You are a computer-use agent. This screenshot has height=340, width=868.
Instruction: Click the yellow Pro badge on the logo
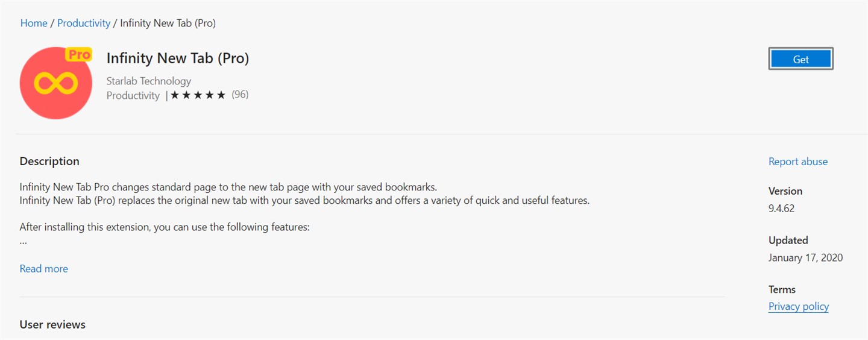point(78,54)
